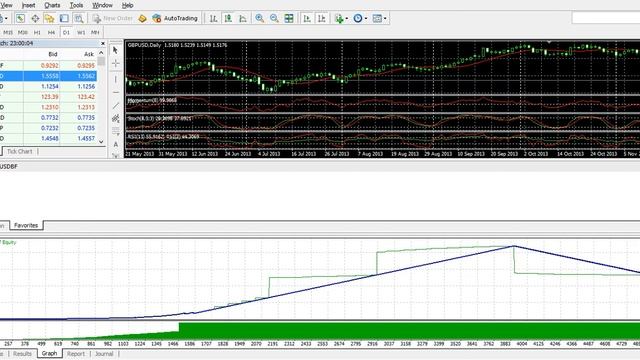
Task: Open the Help menu
Action: tap(127, 5)
